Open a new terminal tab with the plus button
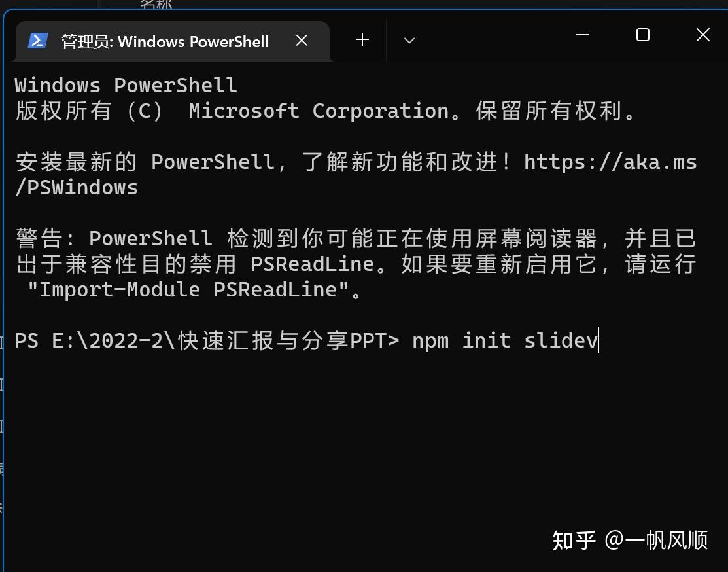The height and width of the screenshot is (572, 728). pyautogui.click(x=362, y=40)
